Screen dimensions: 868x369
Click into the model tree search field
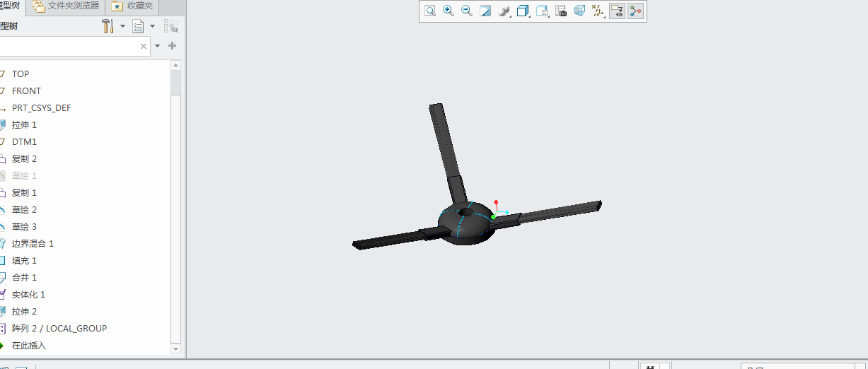pyautogui.click(x=69, y=46)
